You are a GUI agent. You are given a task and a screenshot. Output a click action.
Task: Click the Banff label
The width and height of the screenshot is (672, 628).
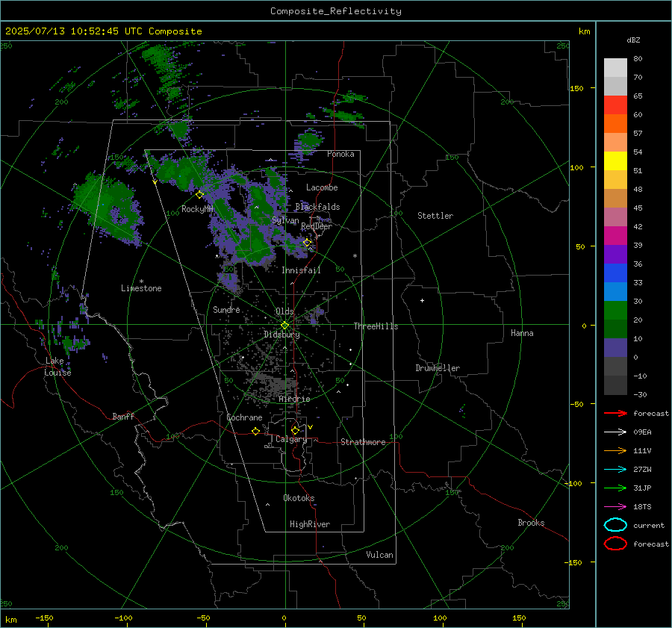pyautogui.click(x=123, y=416)
